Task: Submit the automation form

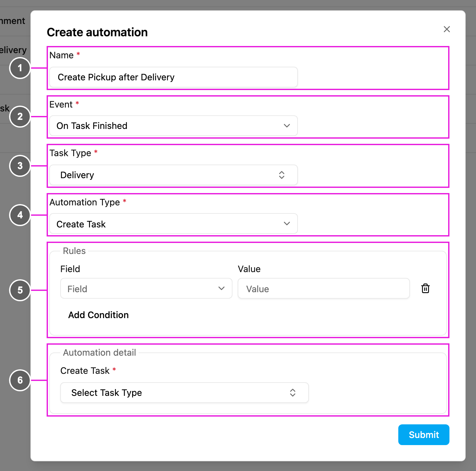Action: click(x=424, y=435)
